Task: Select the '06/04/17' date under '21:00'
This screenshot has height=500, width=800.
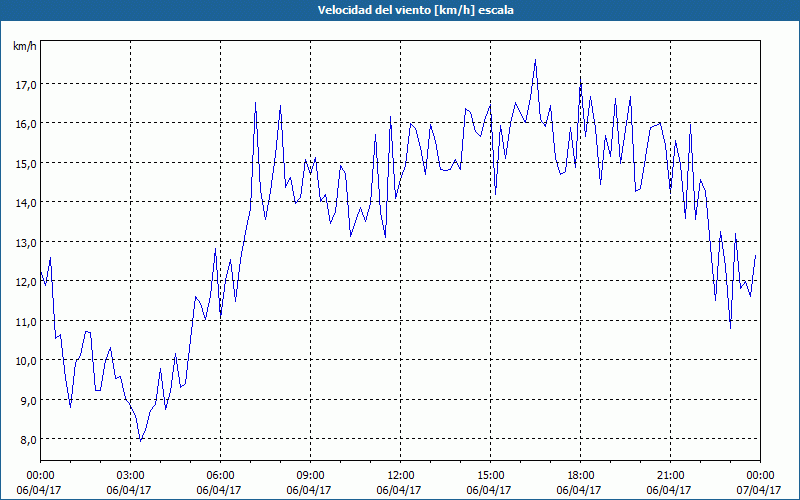Action: tap(669, 490)
